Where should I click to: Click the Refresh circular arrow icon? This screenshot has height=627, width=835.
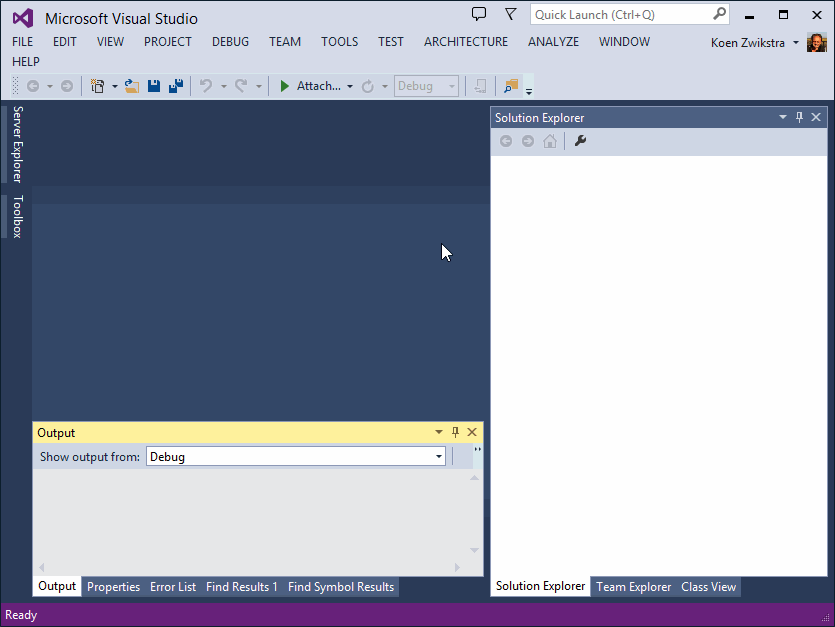point(367,86)
